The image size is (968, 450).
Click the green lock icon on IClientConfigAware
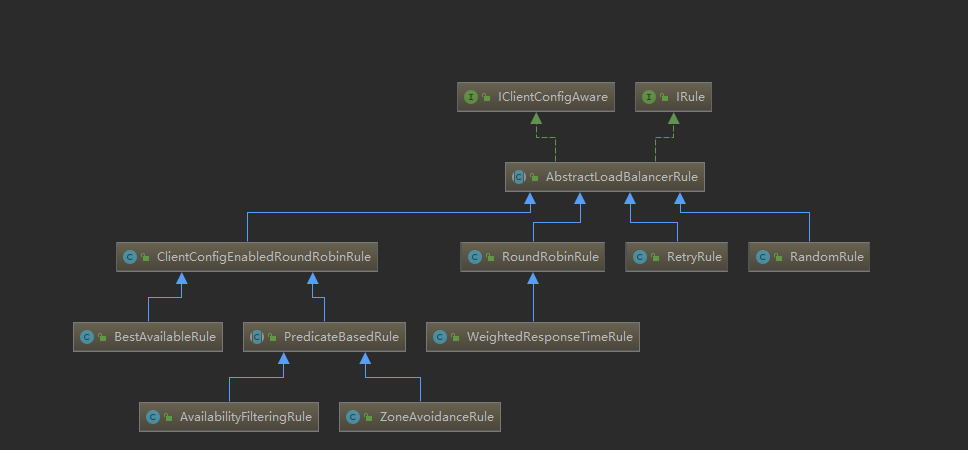[486, 98]
